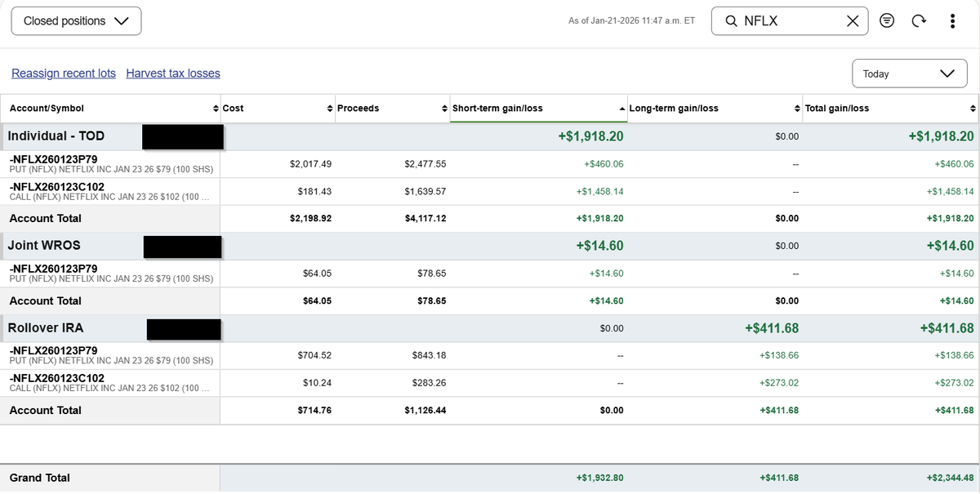Click the $10.24 cost cell

point(317,383)
